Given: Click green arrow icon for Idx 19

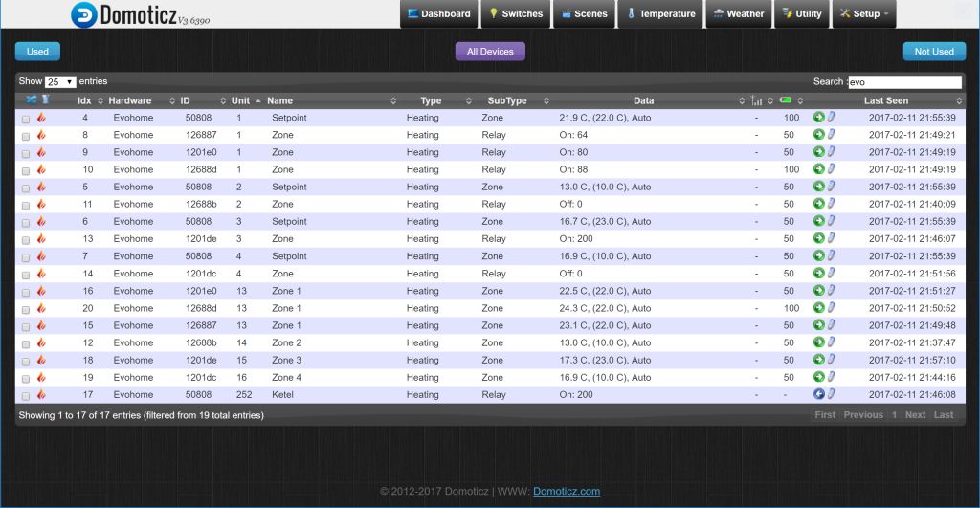Looking at the screenshot, I should (x=819, y=377).
